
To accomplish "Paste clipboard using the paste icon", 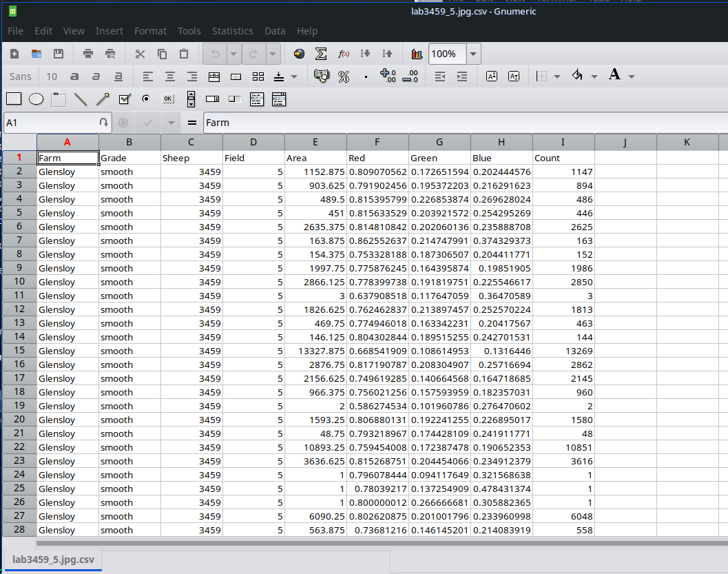I will [184, 54].
